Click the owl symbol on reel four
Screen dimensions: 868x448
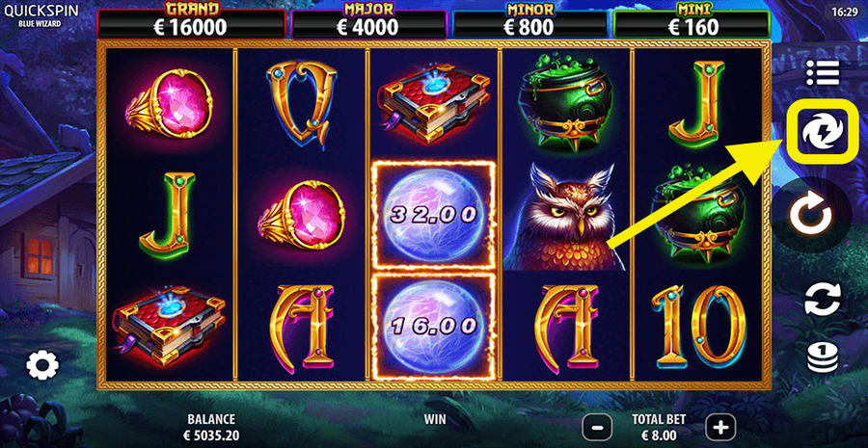pyautogui.click(x=564, y=217)
